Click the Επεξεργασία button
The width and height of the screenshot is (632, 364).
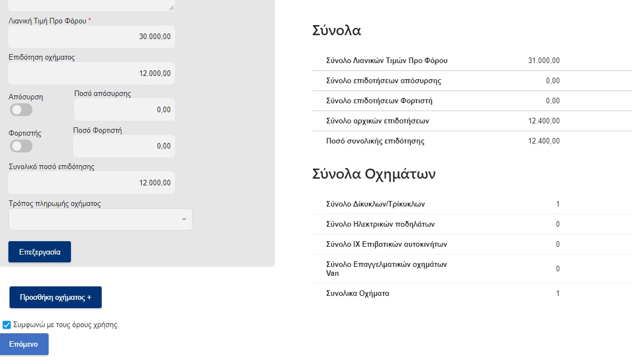point(40,252)
